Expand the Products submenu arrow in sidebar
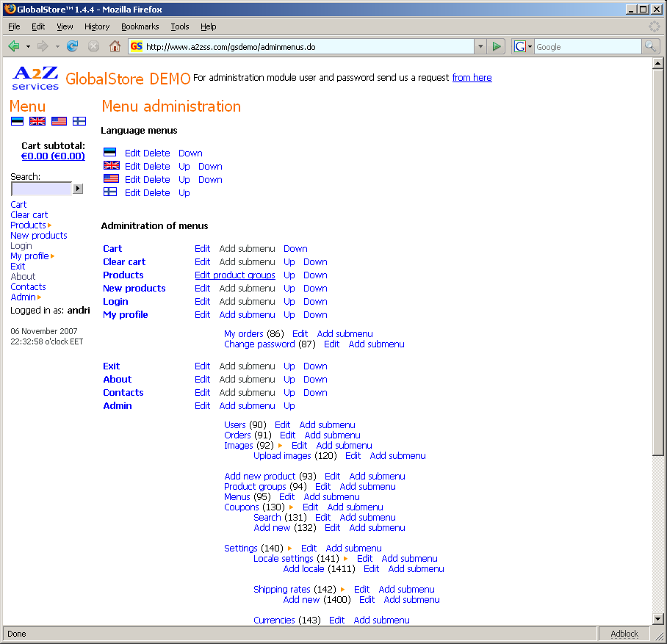Viewport: 667px width, 644px height. [50, 225]
